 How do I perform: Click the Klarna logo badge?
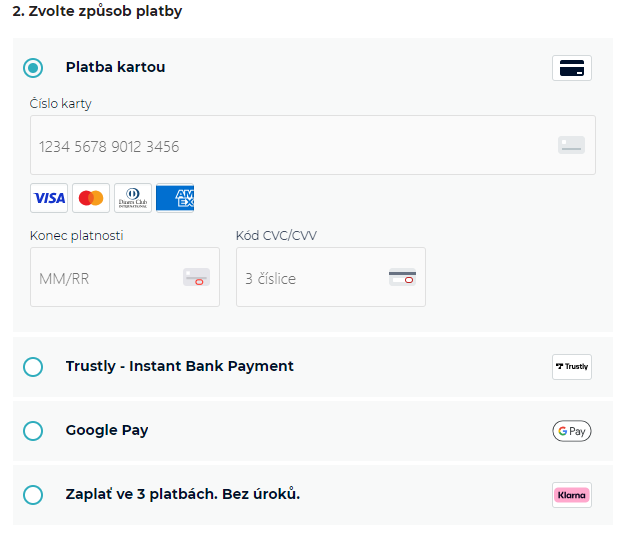[571, 495]
